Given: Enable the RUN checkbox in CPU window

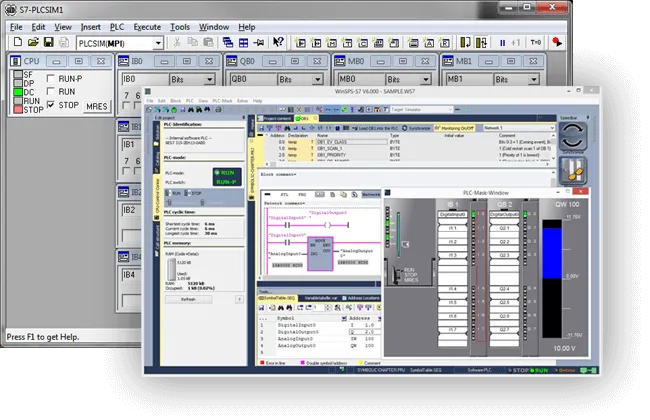Looking at the screenshot, I should click(x=51, y=91).
